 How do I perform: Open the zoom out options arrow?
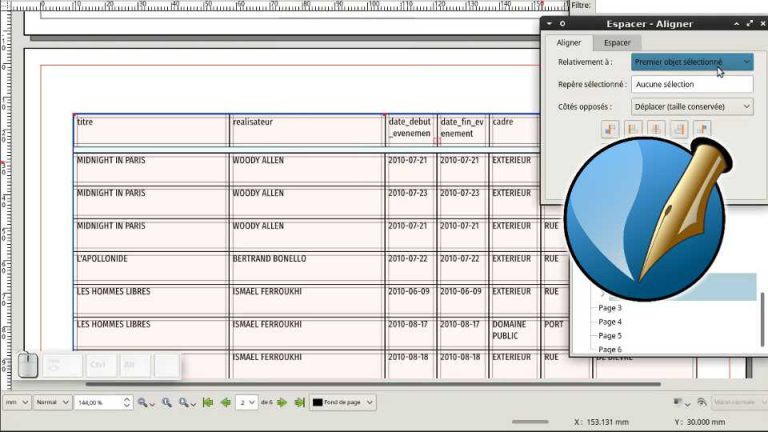[152, 404]
